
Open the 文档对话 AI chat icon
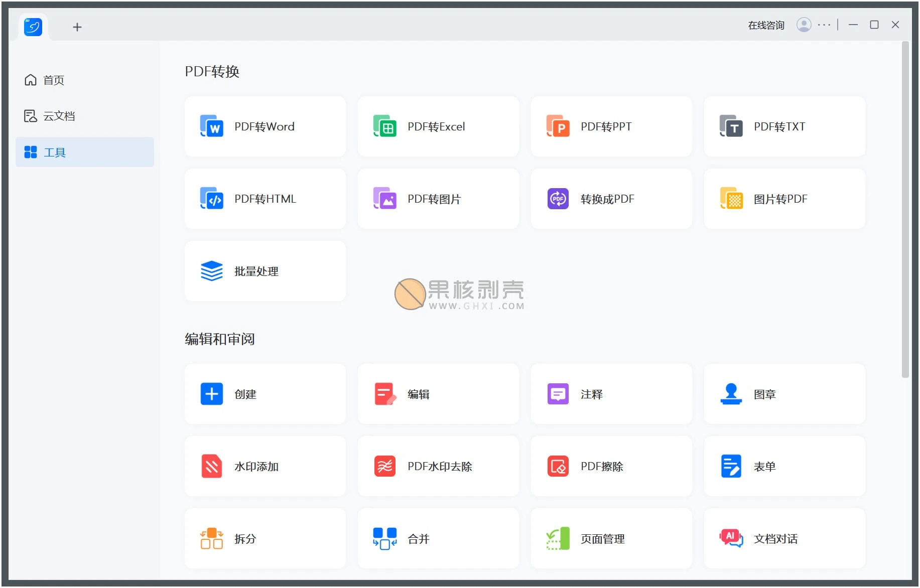[x=731, y=538]
